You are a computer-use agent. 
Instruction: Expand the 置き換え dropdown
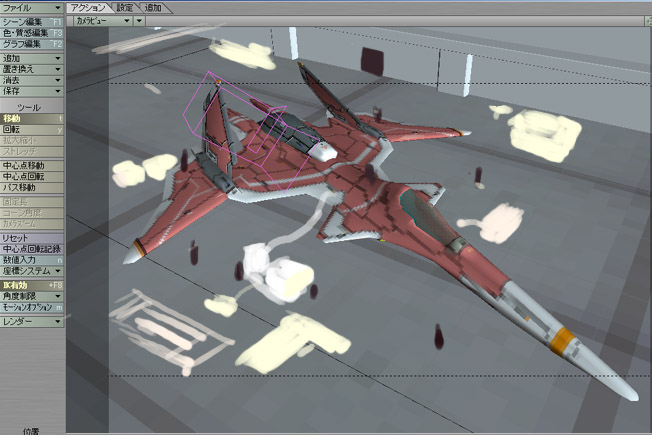[x=32, y=69]
